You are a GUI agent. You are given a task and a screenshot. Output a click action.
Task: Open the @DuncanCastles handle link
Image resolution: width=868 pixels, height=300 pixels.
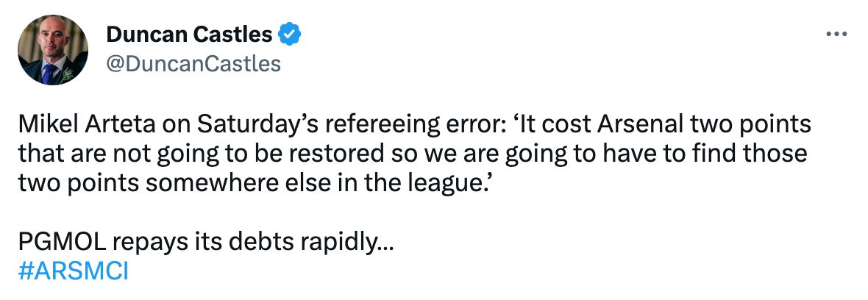(x=193, y=64)
